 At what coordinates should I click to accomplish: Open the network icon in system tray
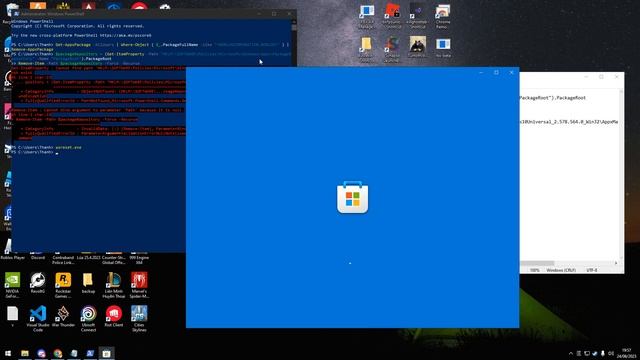(x=587, y=353)
